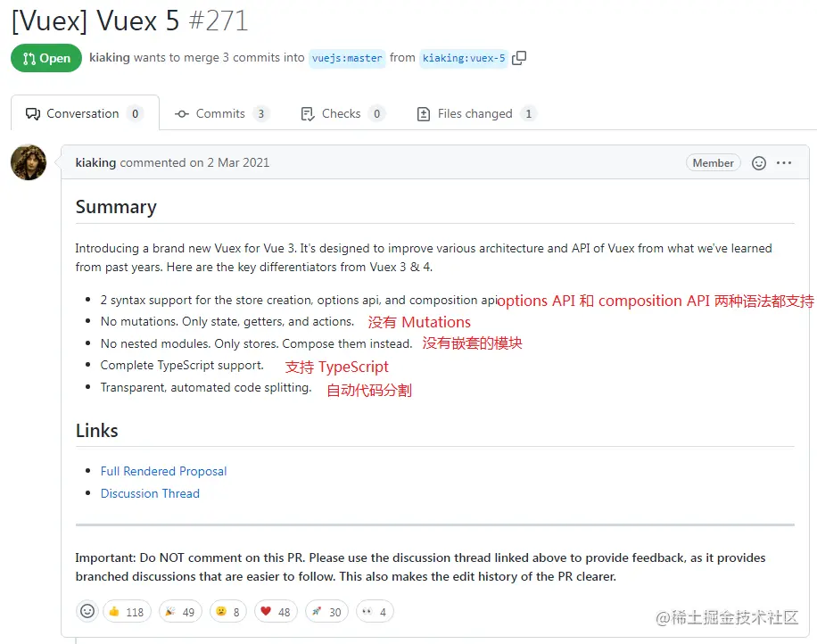
Task: Open kiaking's profile from the merge description
Action: click(x=110, y=57)
